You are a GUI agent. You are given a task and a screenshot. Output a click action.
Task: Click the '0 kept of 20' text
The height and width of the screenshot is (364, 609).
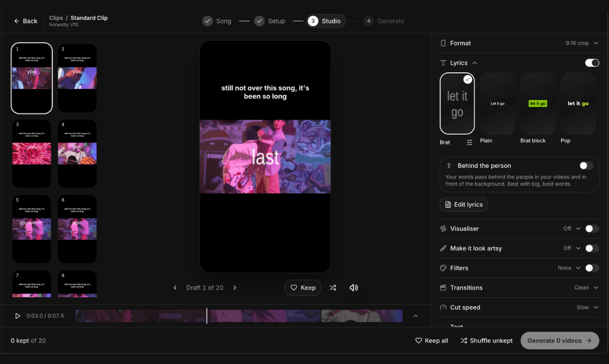[28, 341]
